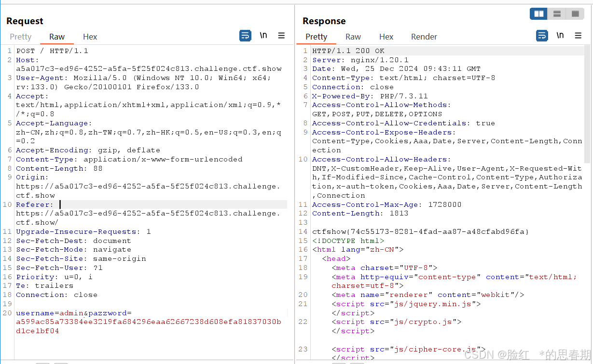This screenshot has width=593, height=364.
Task: Switch Request to Raw tab
Action: coord(57,37)
